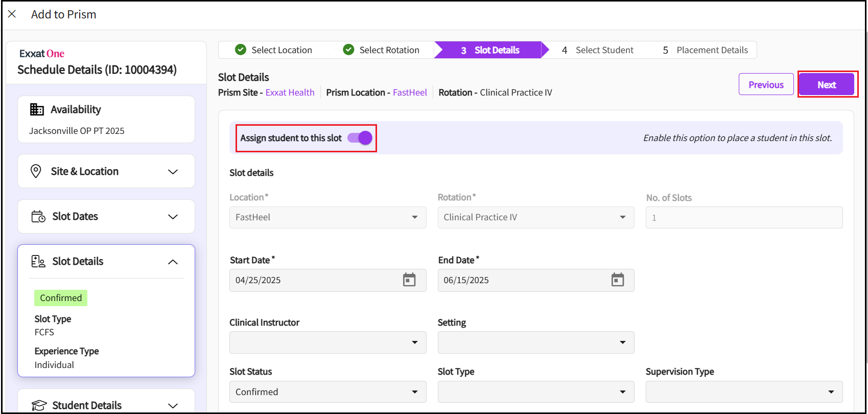This screenshot has height=414, width=868.
Task: Open the Supervision Type dropdown
Action: 744,392
